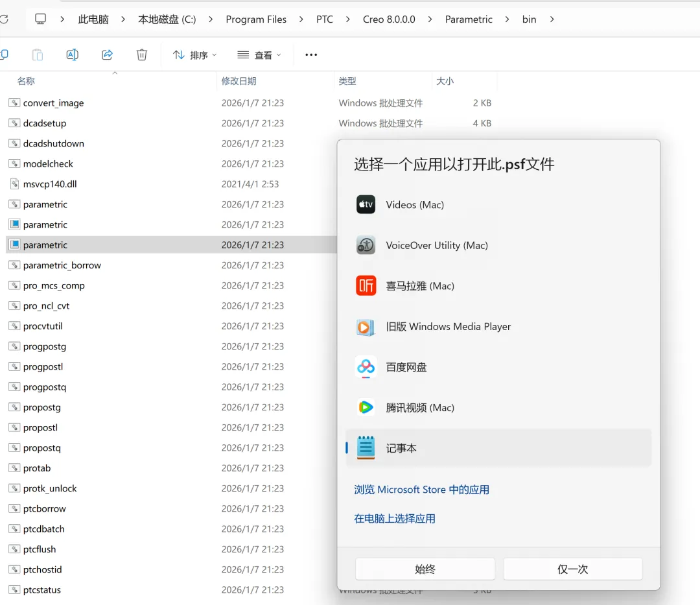Open 浏览 Microsoft Store 中的应用 link
Screen dimensions: 700x605
(x=421, y=490)
